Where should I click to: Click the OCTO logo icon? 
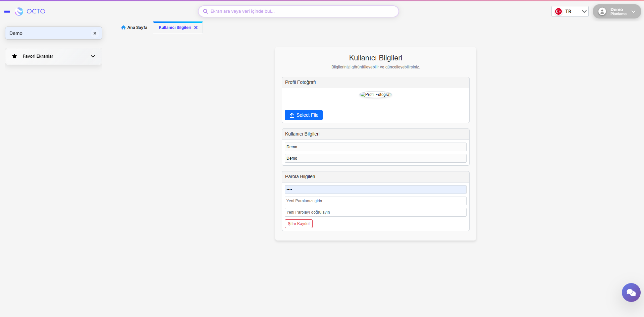(19, 11)
